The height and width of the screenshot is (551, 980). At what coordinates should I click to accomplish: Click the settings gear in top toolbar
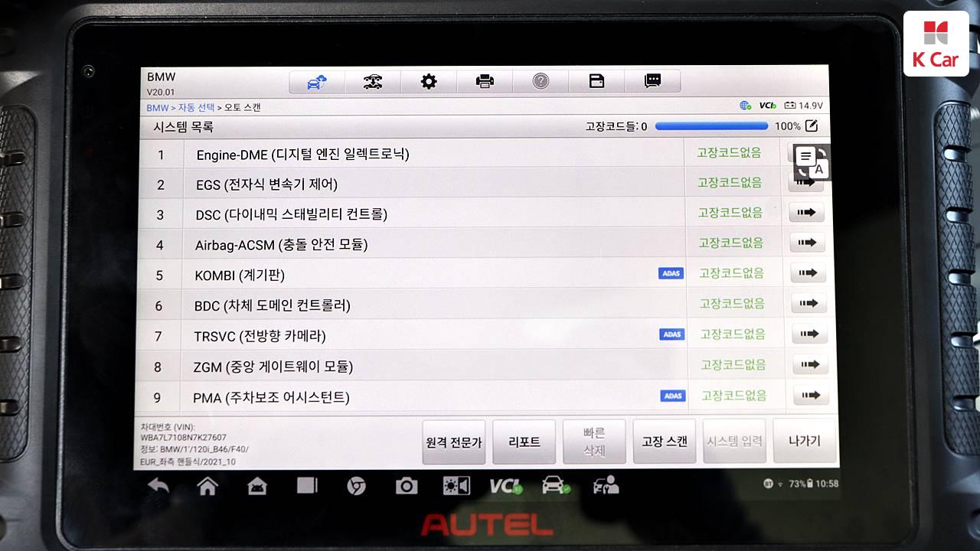(x=429, y=81)
